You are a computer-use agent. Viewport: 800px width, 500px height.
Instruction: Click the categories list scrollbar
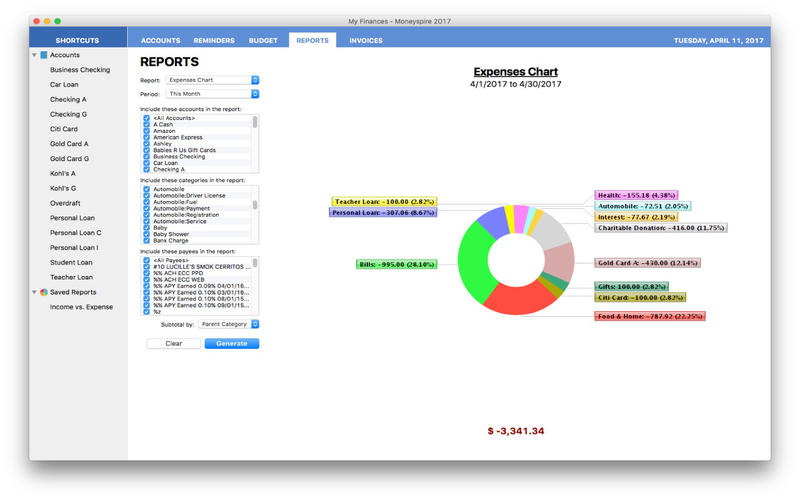255,205
